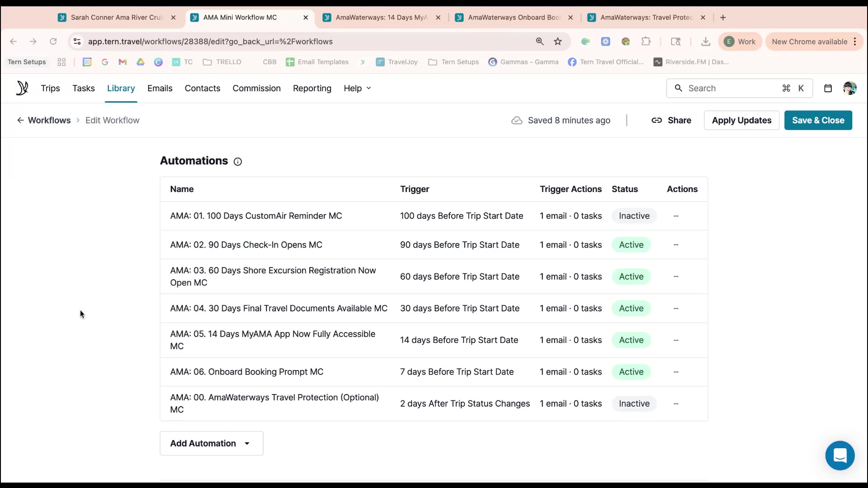Go to the Trips nav item
This screenshot has height=488, width=868.
(50, 89)
